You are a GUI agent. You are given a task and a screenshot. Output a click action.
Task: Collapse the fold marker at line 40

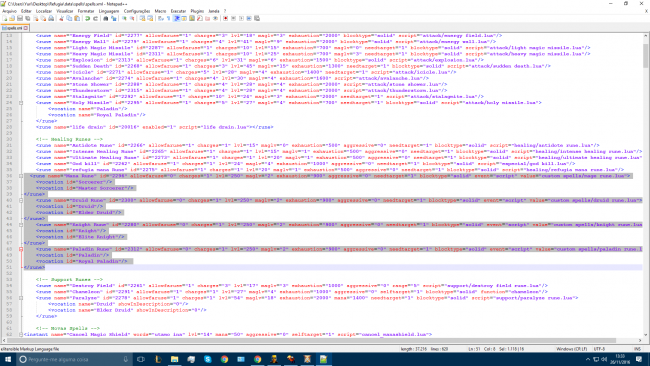21,200
